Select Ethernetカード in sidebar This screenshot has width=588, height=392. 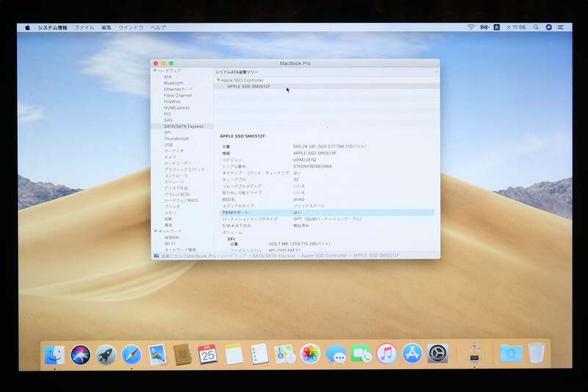click(x=178, y=89)
